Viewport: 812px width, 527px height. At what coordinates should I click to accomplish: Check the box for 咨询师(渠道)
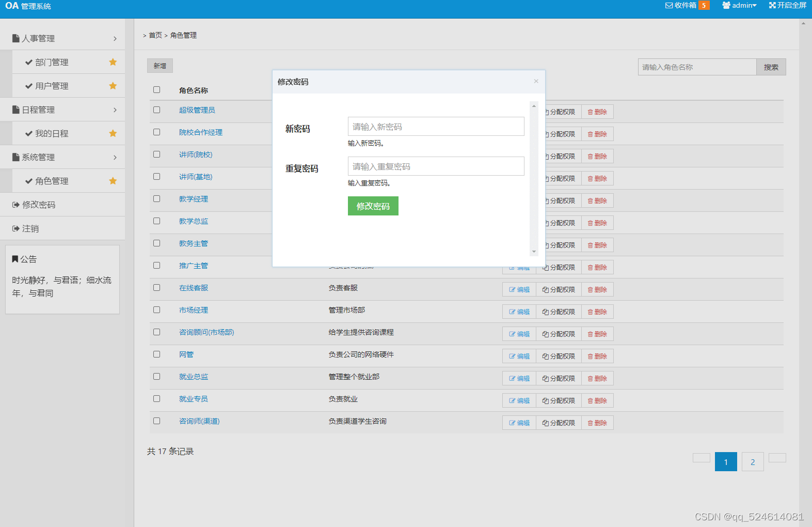[x=156, y=421]
